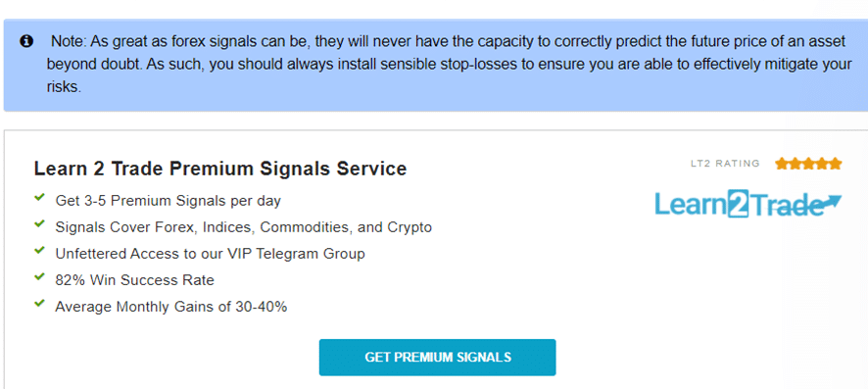The height and width of the screenshot is (389, 868).
Task: Click the checkmark beside 3-5 Premium Signals
Action: pos(39,198)
